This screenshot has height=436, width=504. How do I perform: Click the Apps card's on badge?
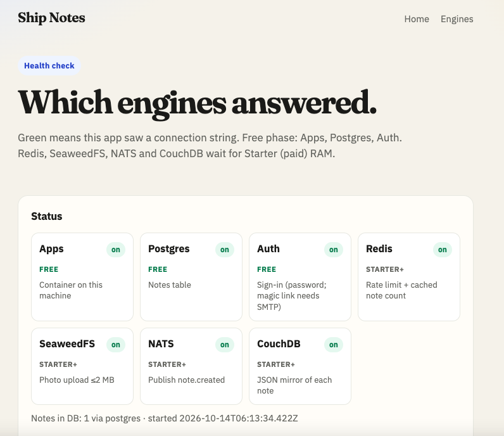(x=116, y=250)
